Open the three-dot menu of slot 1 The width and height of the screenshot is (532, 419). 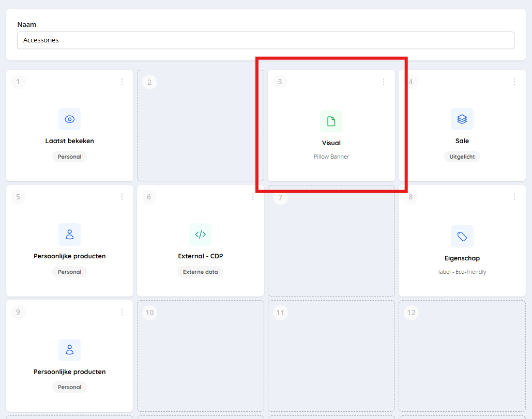tap(122, 82)
